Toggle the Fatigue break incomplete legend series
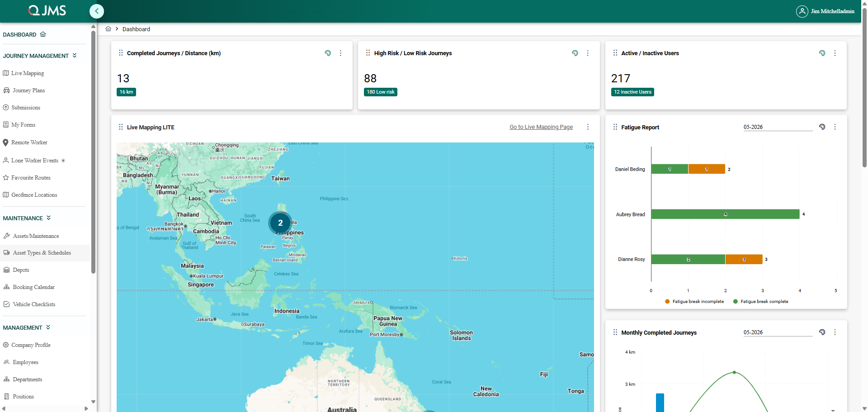This screenshot has height=412, width=868. point(694,302)
